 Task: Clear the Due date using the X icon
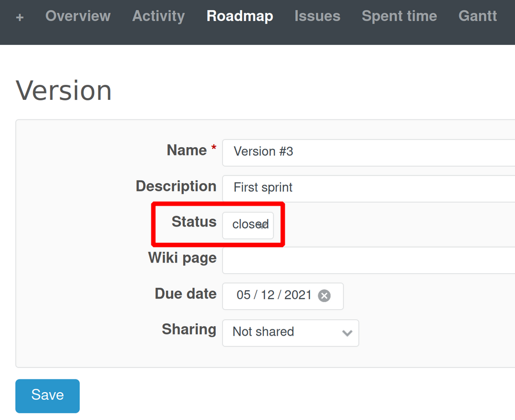[x=324, y=295]
